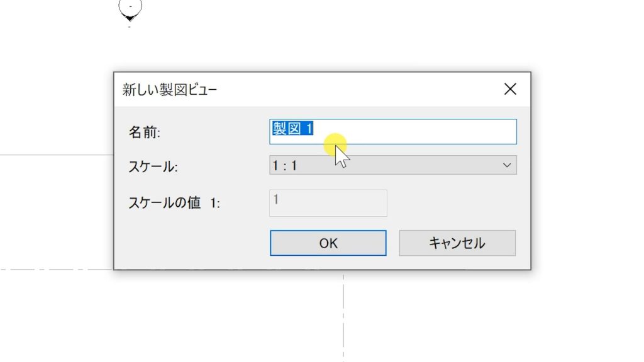Screen dimensions: 644x362
Task: Click the black arrowhead of the elevation marker
Action: coord(130,17)
